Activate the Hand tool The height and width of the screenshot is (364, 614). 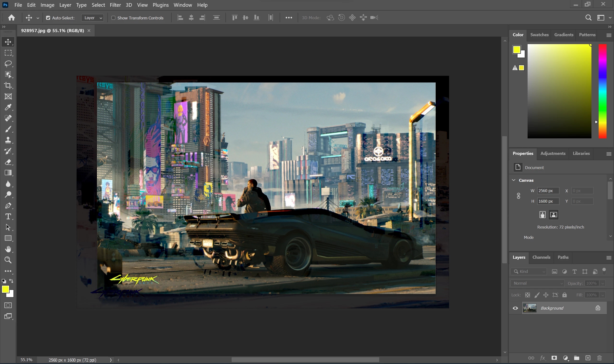(x=8, y=249)
